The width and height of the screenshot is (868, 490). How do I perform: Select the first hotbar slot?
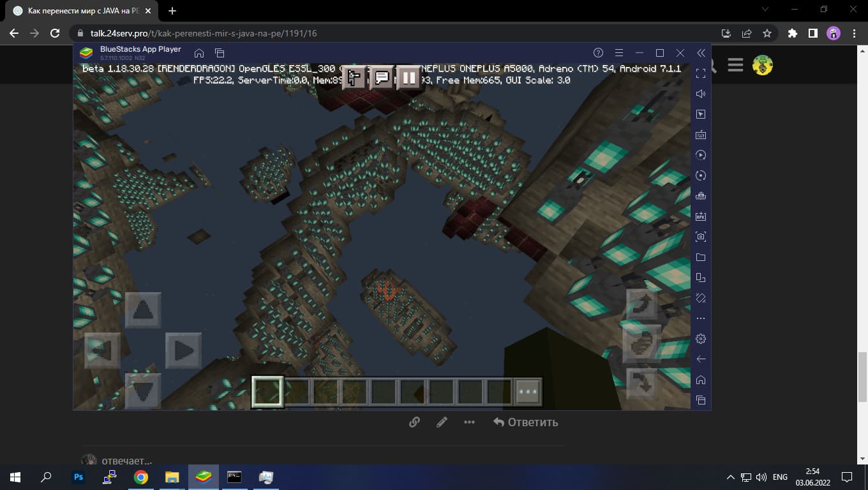click(267, 392)
